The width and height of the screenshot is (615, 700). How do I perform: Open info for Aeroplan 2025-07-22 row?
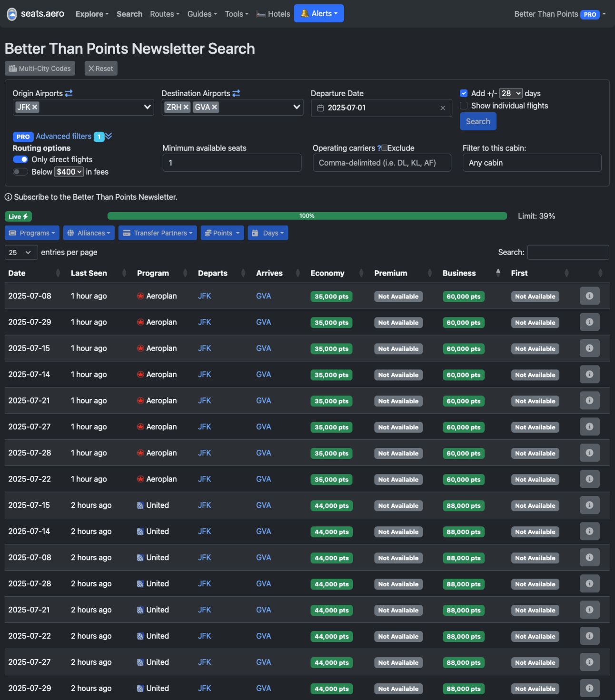589,479
